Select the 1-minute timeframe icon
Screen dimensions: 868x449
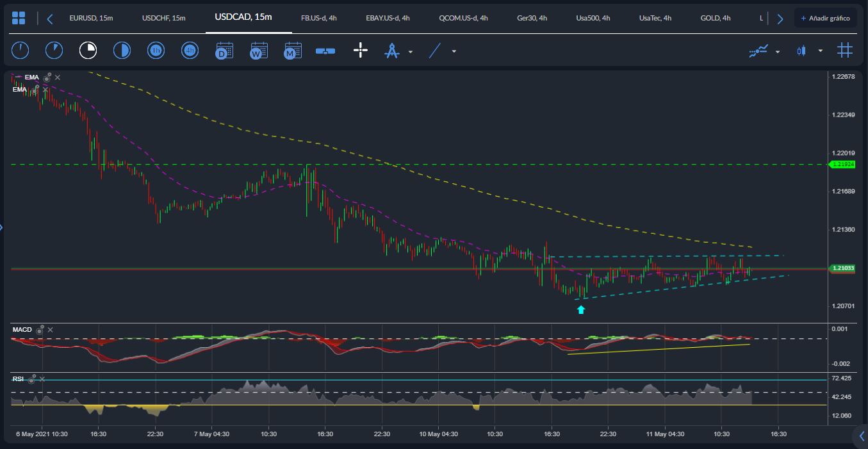pos(20,50)
